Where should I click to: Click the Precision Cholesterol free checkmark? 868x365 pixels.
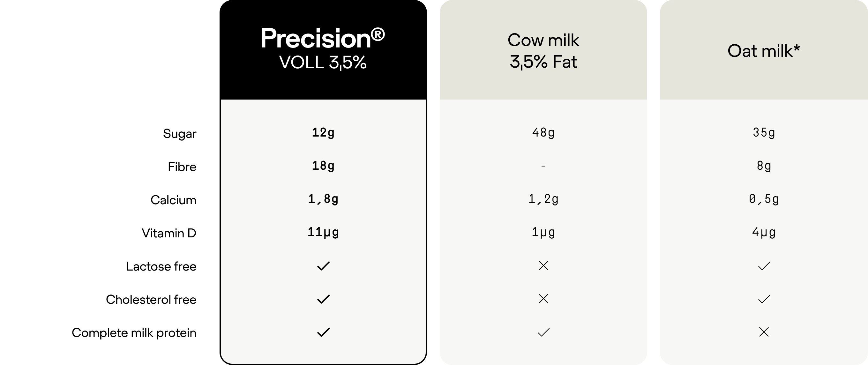323,299
